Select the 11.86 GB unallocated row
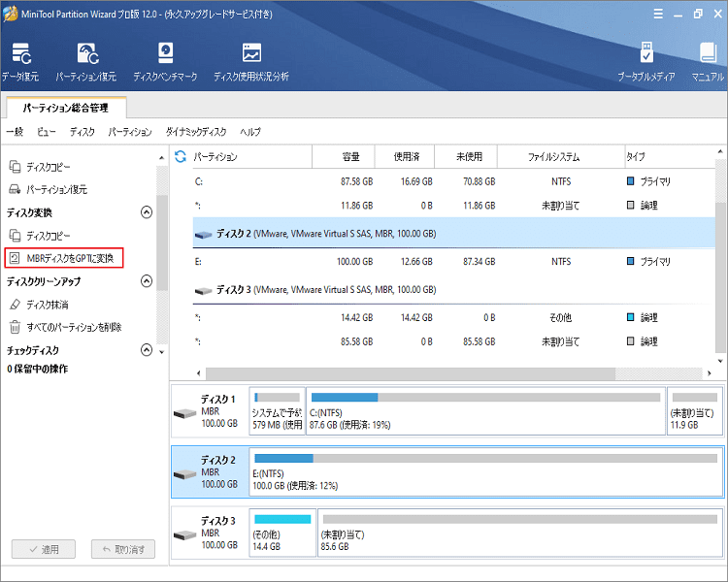The width and height of the screenshot is (728, 582). (x=453, y=205)
